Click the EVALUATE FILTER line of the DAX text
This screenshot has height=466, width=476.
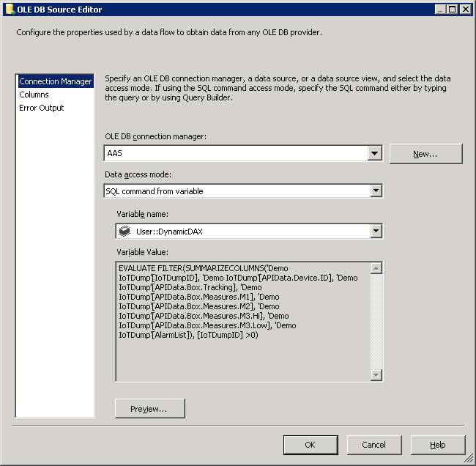(204, 268)
